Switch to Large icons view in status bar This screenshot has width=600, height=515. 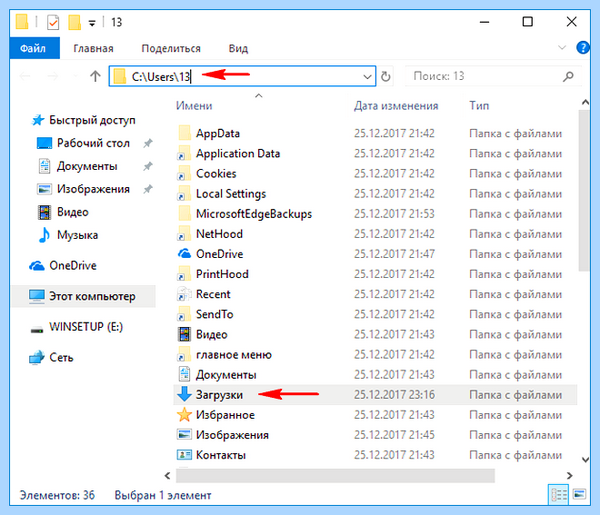click(x=579, y=495)
